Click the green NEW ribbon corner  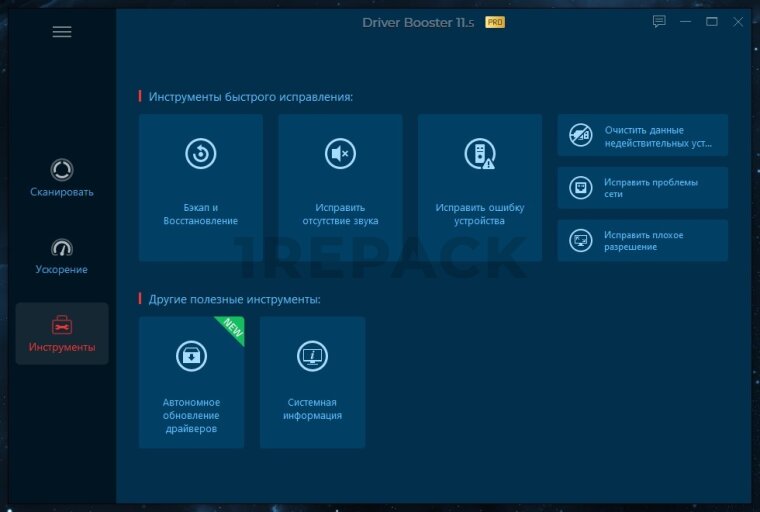[x=232, y=329]
